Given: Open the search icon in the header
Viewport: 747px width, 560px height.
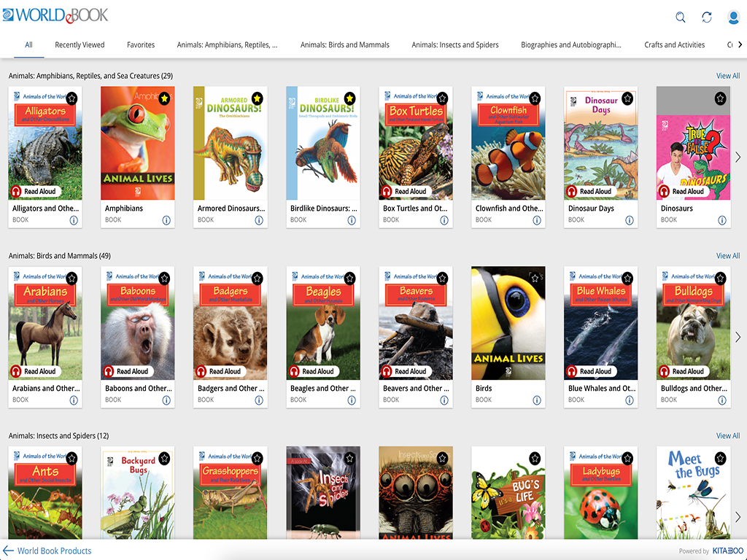Looking at the screenshot, I should point(681,17).
